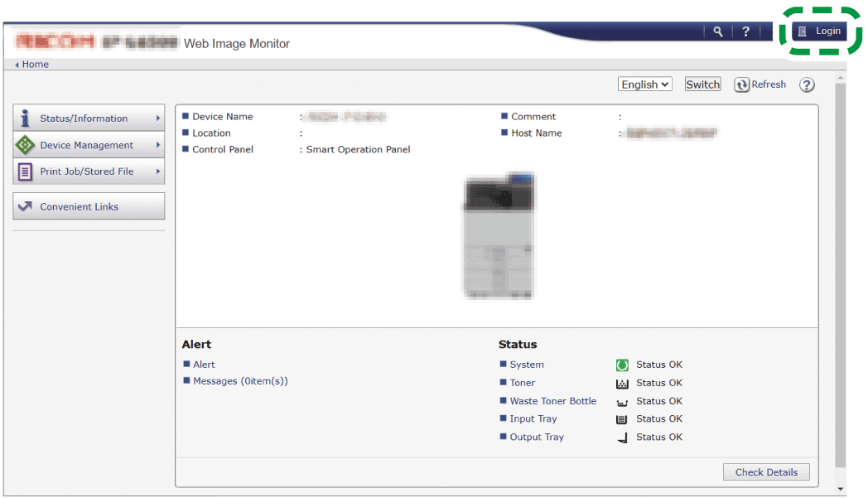Viewport: 868px width, 498px height.
Task: Click the Toner status icon
Action: [621, 383]
